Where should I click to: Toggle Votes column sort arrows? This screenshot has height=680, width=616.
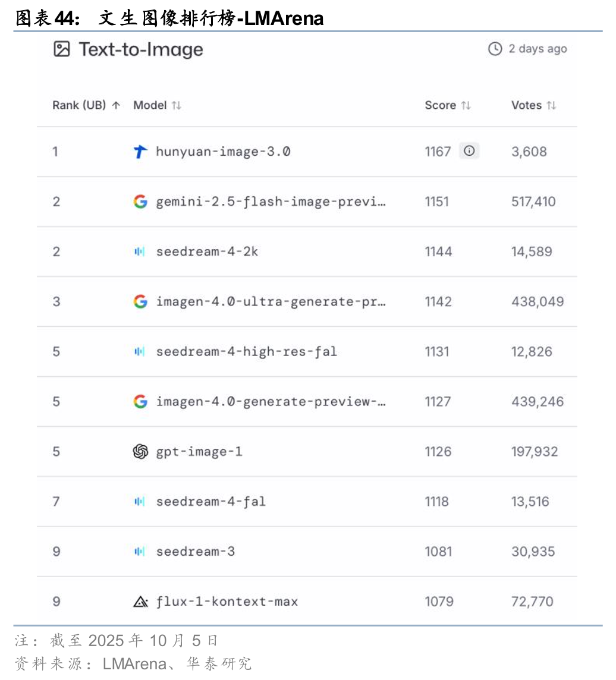[x=552, y=105]
